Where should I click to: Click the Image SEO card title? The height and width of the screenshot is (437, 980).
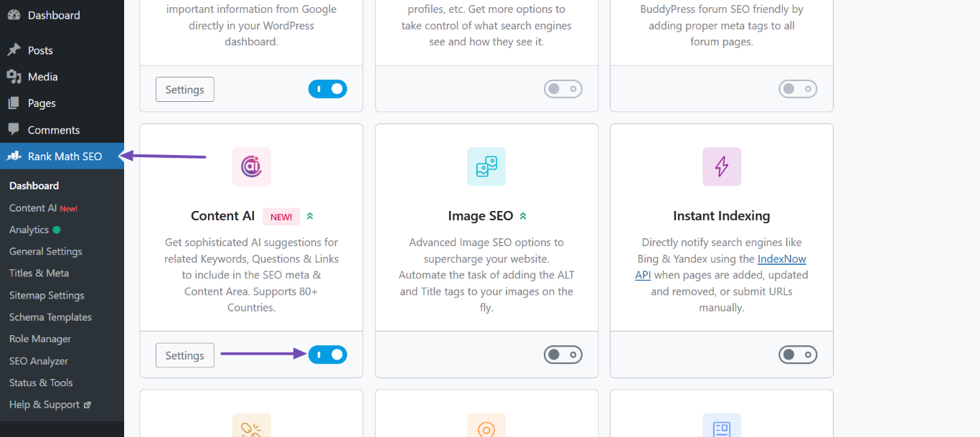tap(481, 216)
